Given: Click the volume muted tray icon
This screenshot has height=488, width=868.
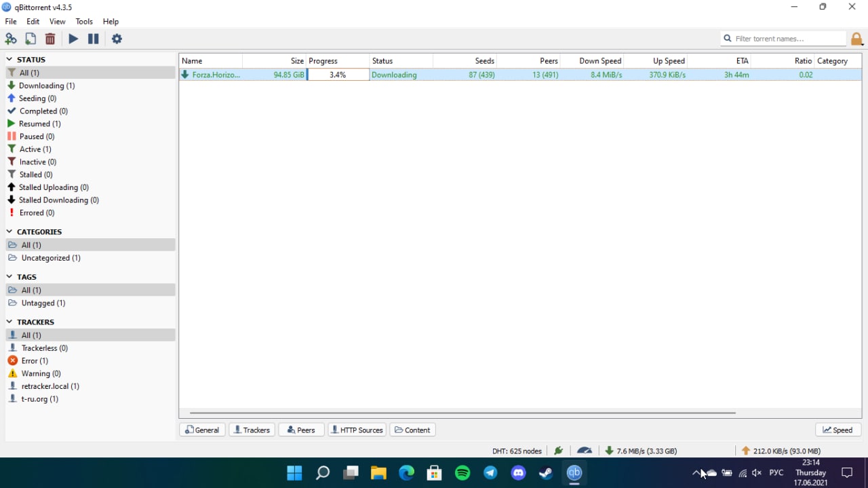Looking at the screenshot, I should (x=757, y=473).
